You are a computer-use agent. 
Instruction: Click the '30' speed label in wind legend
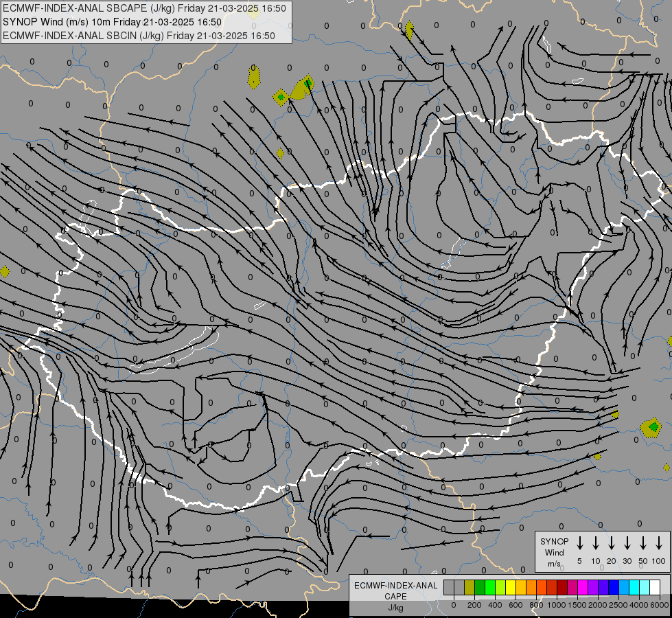(x=627, y=561)
